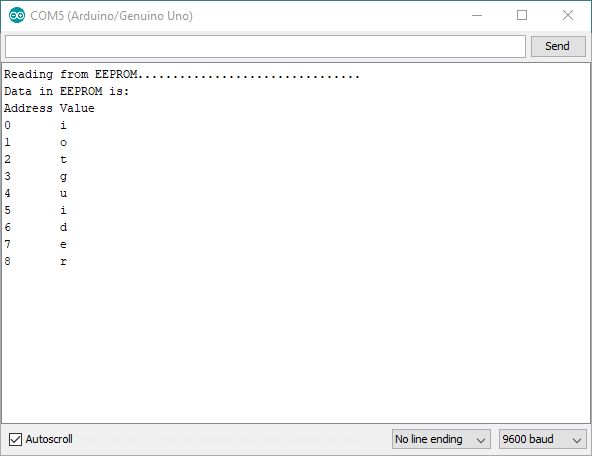Click the Send button
Image resolution: width=592 pixels, height=456 pixels.
click(558, 46)
